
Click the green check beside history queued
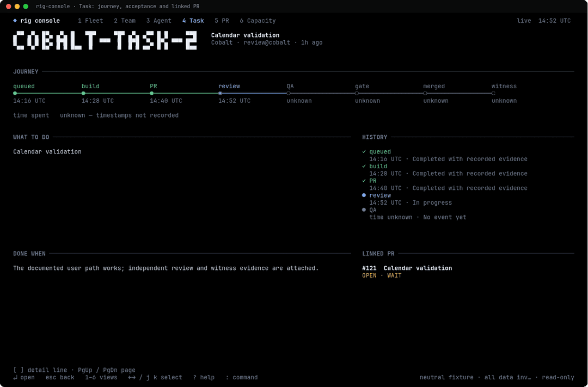364,151
